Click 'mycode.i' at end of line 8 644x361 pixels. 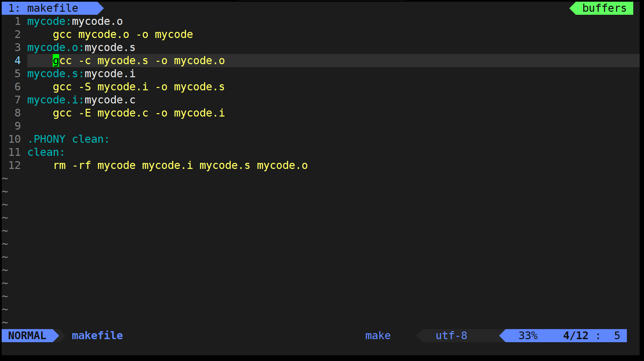click(199, 113)
